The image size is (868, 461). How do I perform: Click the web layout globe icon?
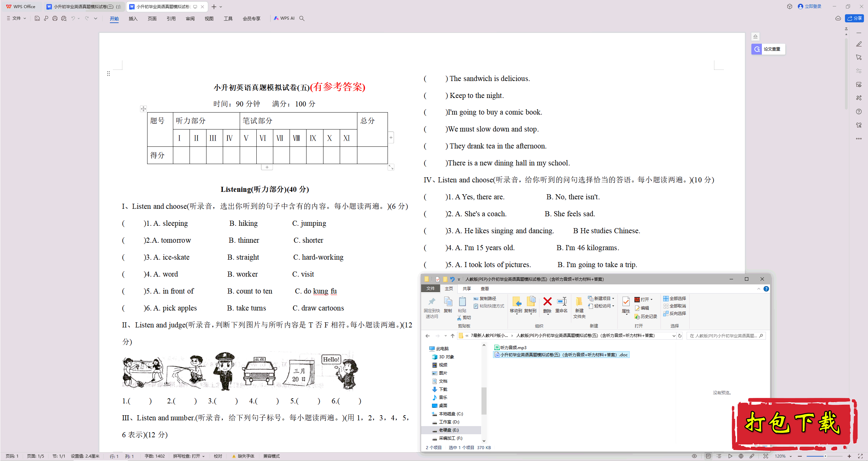coord(741,456)
